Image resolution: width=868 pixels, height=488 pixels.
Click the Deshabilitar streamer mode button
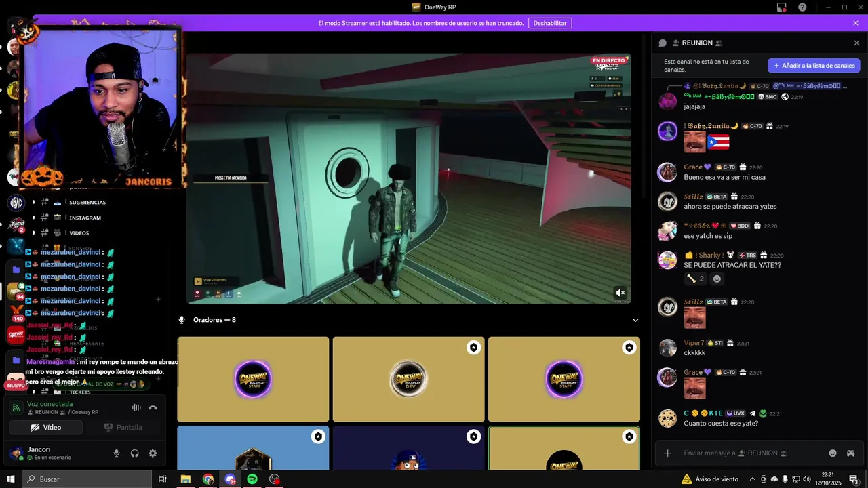pyautogui.click(x=550, y=23)
